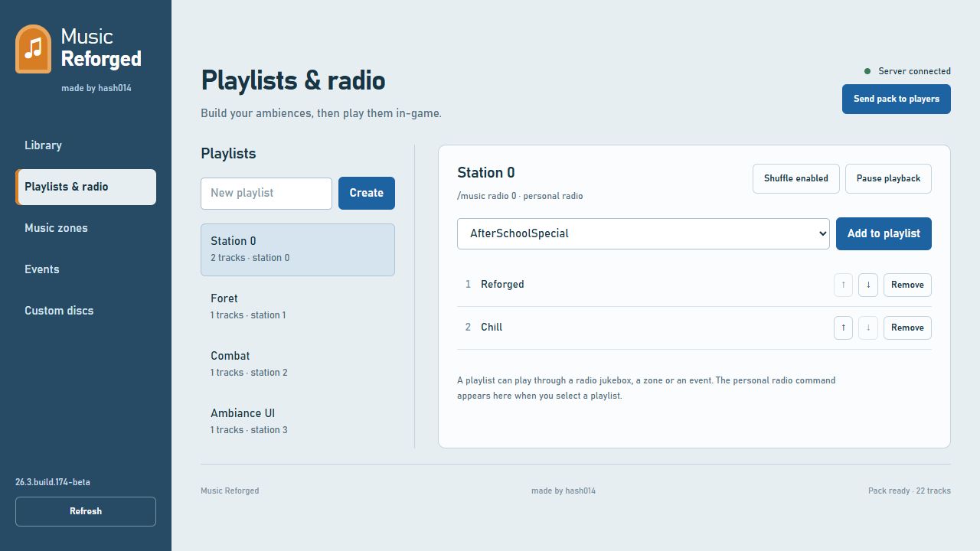
Task: Pause playback of Station 0
Action: (x=888, y=178)
